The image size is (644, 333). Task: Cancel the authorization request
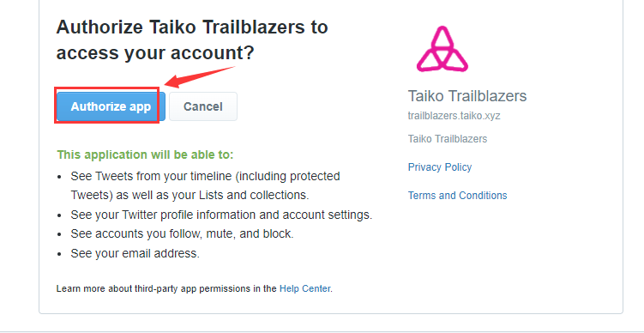[x=203, y=106]
